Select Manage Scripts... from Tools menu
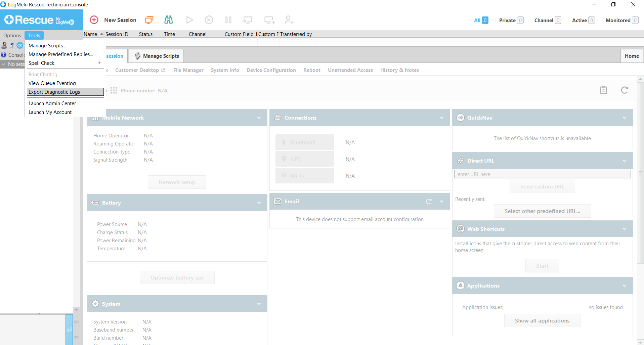Viewport: 644px width, 345px height. click(65, 45)
